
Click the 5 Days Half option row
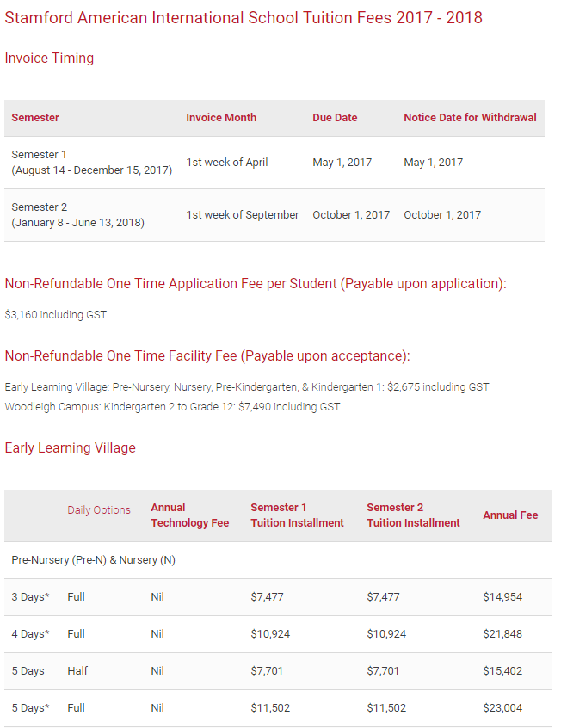click(278, 671)
